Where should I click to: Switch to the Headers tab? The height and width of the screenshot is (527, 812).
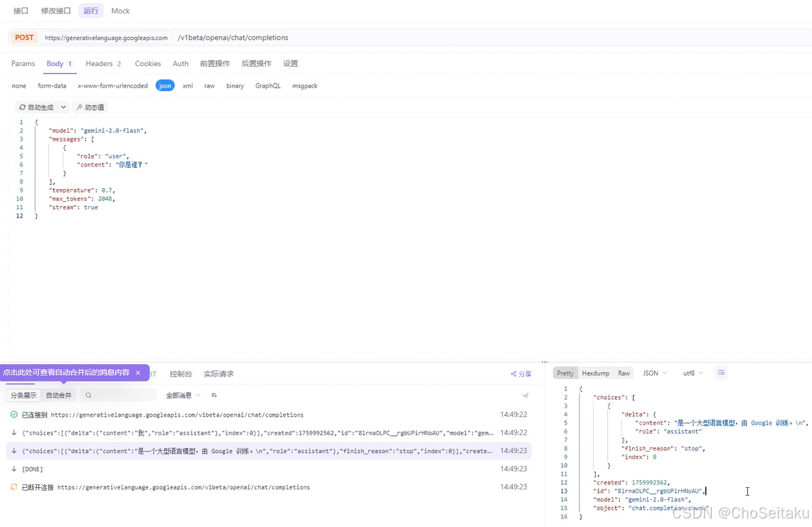coord(103,64)
